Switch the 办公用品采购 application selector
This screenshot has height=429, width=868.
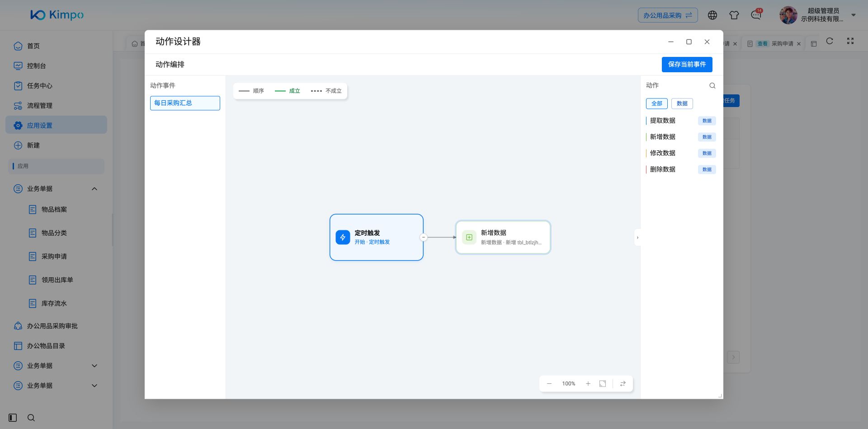[x=668, y=15]
